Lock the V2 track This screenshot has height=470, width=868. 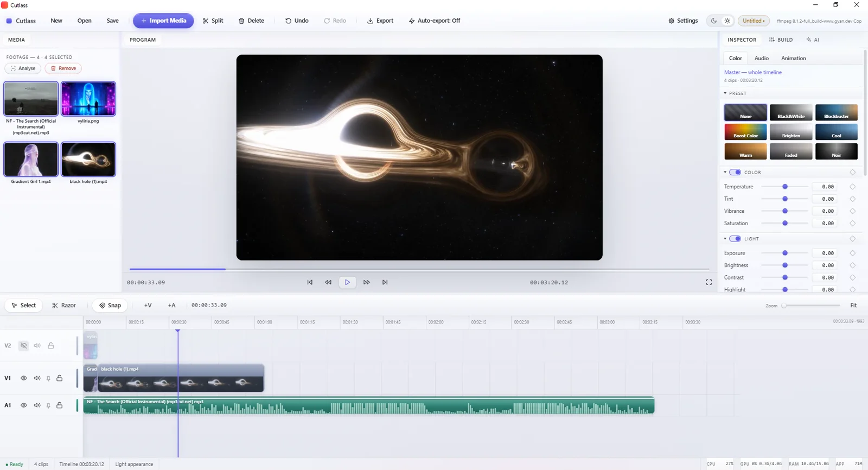click(x=51, y=346)
